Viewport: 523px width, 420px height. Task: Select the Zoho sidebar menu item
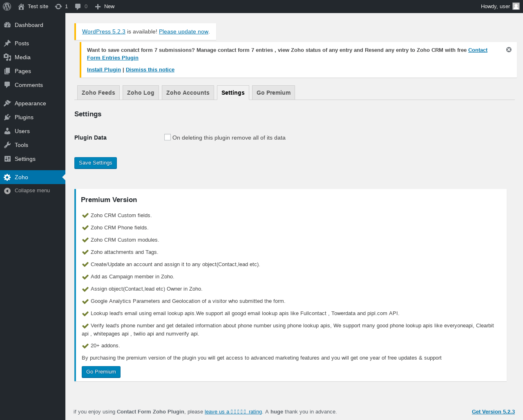click(33, 177)
